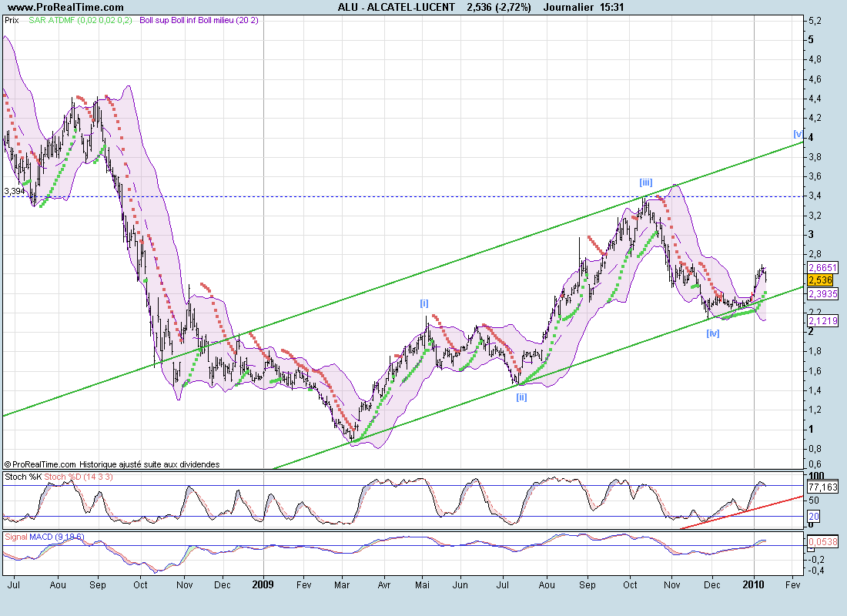Click the 3,394 horizontal level label

[15, 191]
